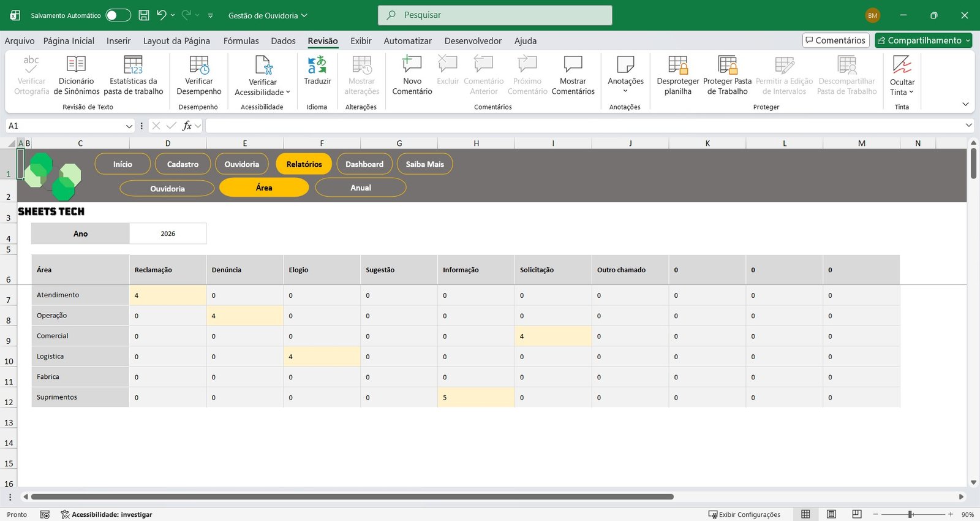Select Proteger Pasta de Trabalho
The image size is (980, 521).
pyautogui.click(x=727, y=65)
